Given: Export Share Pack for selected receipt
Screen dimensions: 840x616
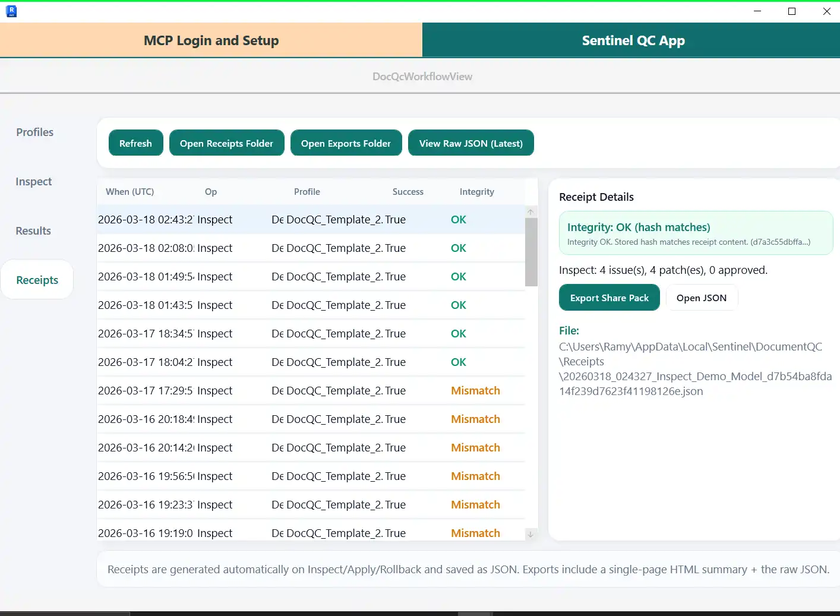Looking at the screenshot, I should pos(609,298).
